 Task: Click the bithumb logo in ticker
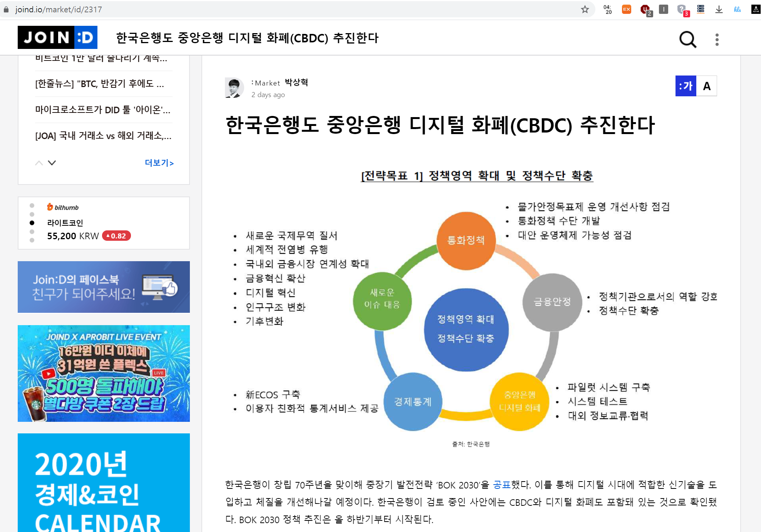pyautogui.click(x=63, y=207)
